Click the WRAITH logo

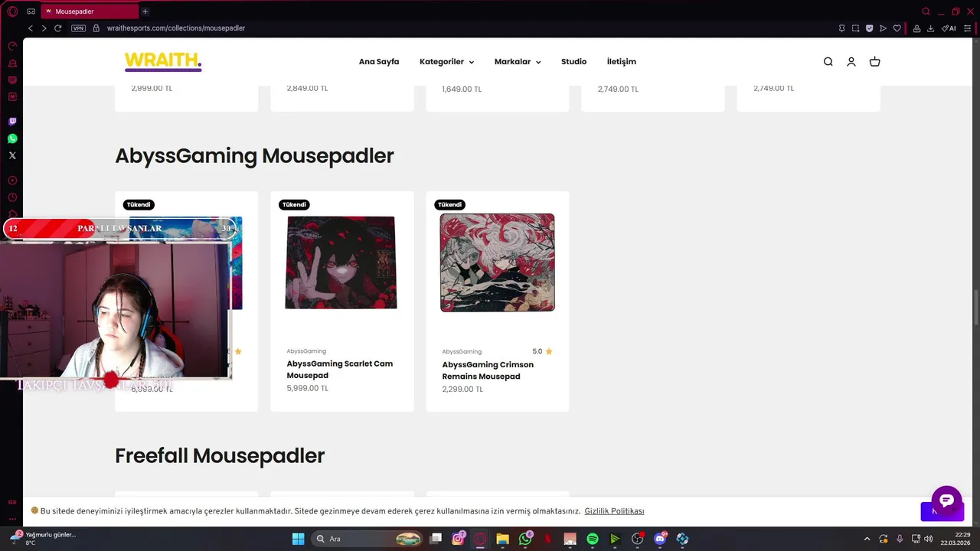point(163,61)
